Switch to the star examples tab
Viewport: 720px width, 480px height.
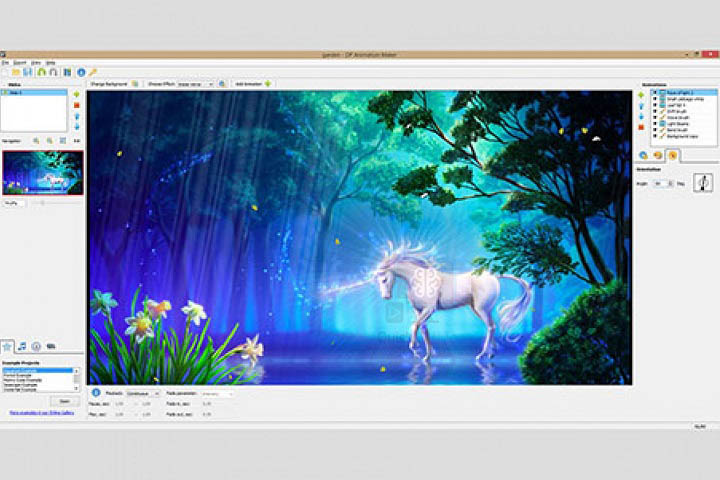(x=7, y=346)
